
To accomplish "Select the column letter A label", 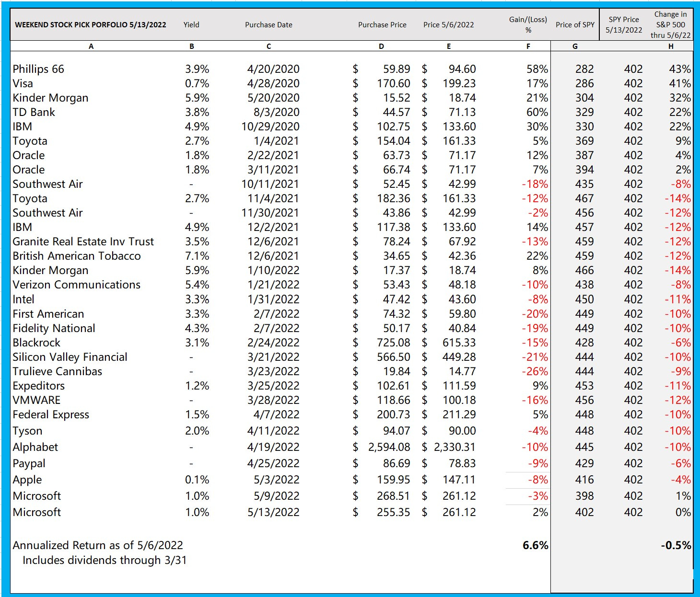I will pyautogui.click(x=91, y=46).
